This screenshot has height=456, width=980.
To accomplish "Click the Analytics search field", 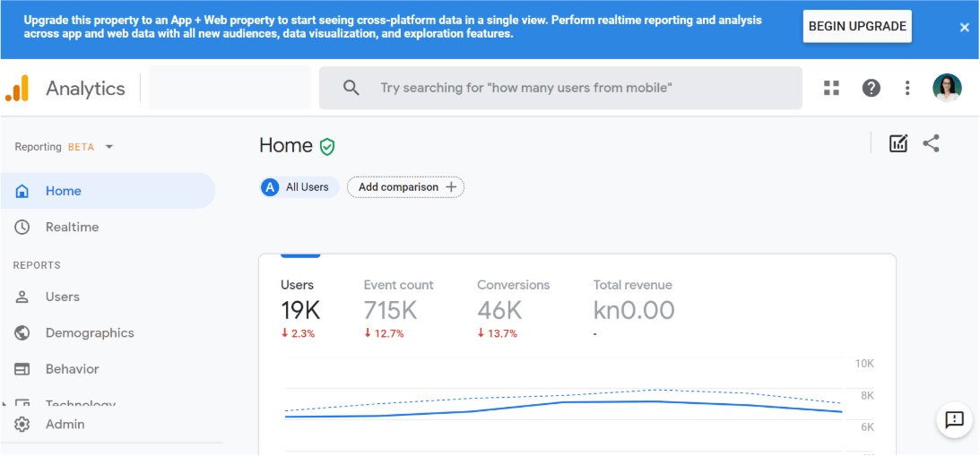I will [x=560, y=88].
